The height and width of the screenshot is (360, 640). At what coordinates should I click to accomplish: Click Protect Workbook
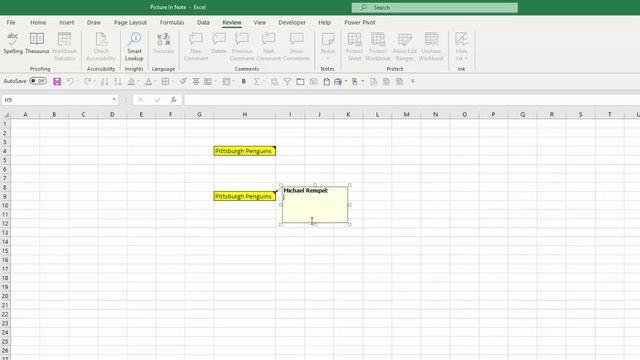click(x=378, y=47)
